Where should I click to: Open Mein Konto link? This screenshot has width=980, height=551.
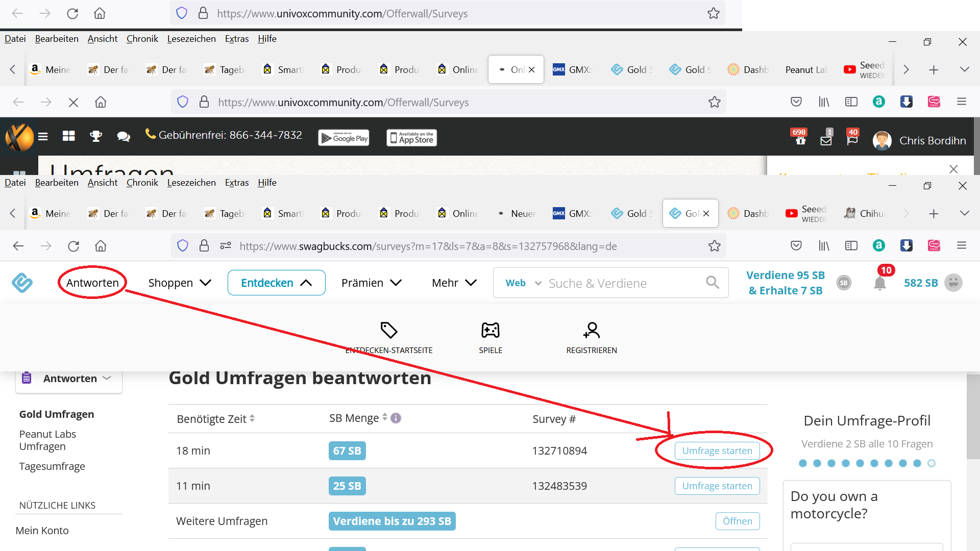point(42,531)
